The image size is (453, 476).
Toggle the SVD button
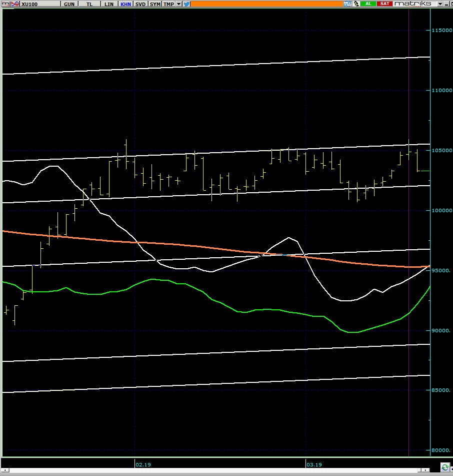[x=140, y=4]
